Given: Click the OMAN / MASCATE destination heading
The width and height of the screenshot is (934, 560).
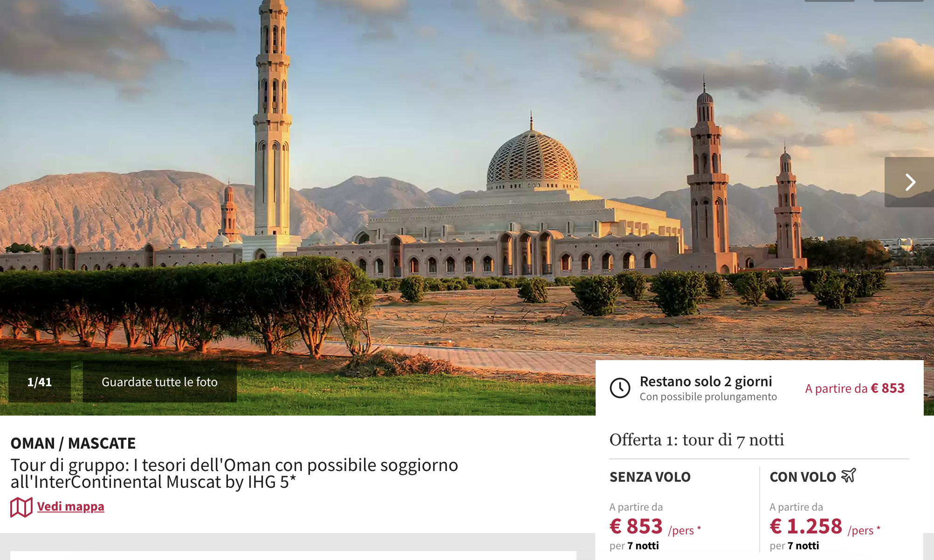Looking at the screenshot, I should tap(73, 443).
